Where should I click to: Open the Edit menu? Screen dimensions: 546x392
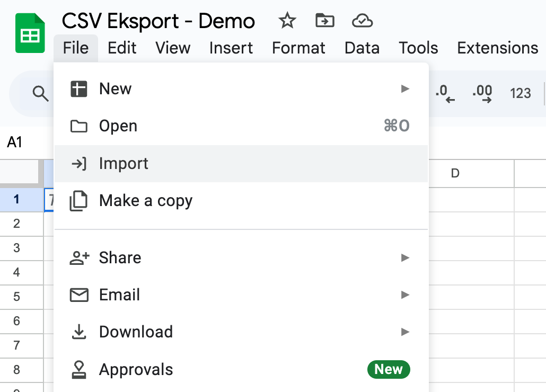pos(122,48)
